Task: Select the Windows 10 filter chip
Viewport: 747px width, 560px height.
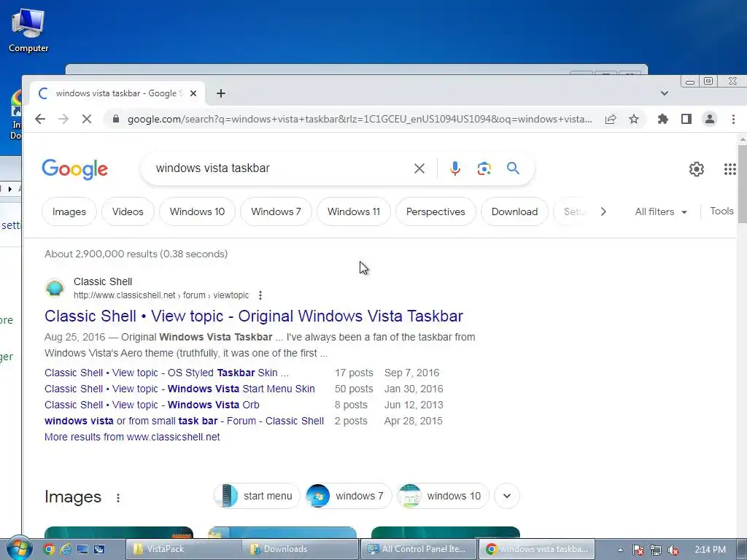Action: tap(197, 211)
